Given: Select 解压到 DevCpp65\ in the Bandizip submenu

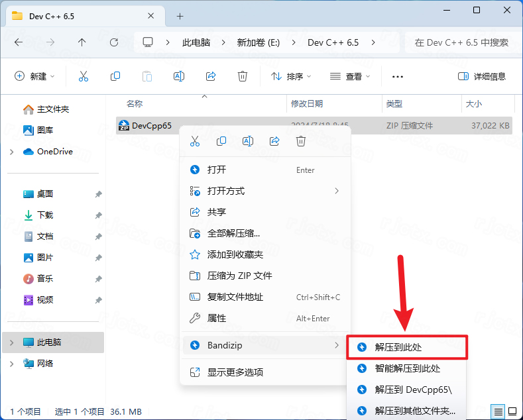Looking at the screenshot, I should point(407,390).
